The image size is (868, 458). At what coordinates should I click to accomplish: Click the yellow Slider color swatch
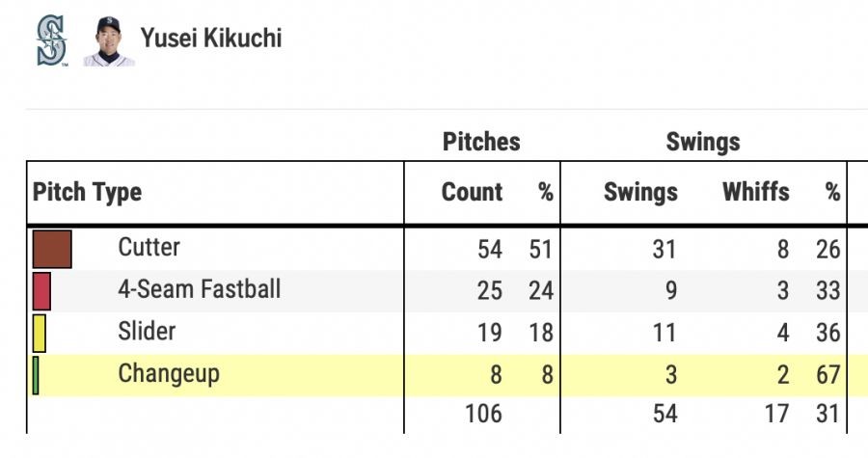[40, 333]
